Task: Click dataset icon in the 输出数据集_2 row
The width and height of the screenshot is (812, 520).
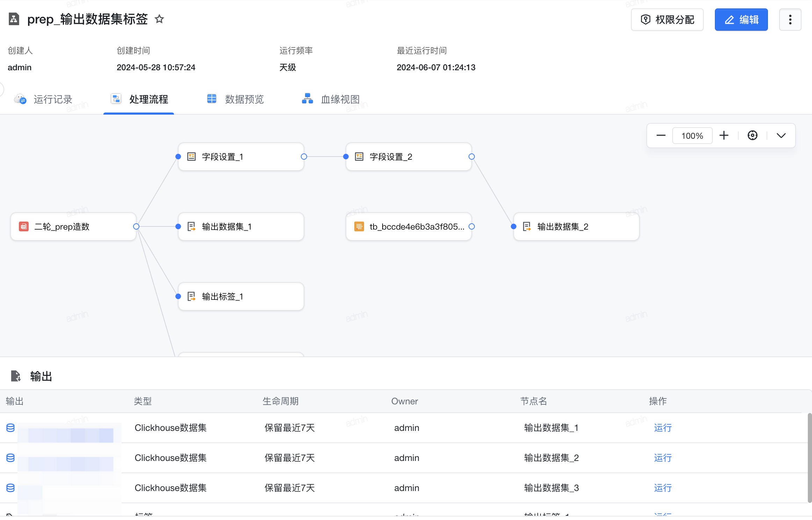Action: pos(10,458)
